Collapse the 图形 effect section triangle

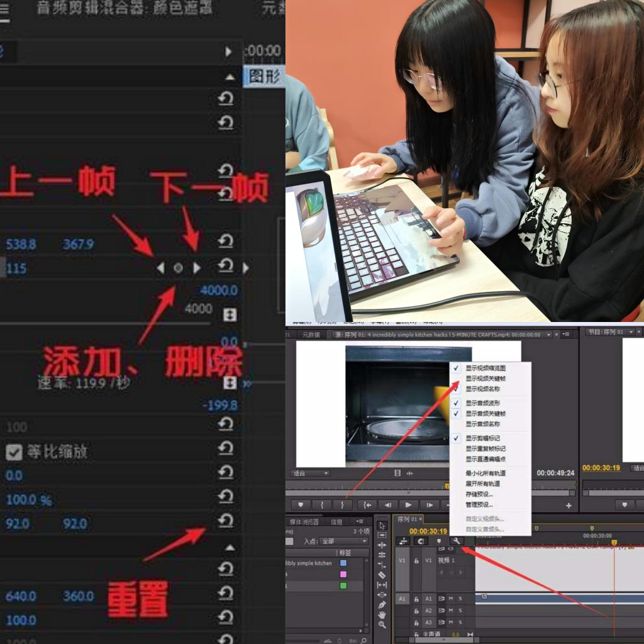(x=230, y=77)
